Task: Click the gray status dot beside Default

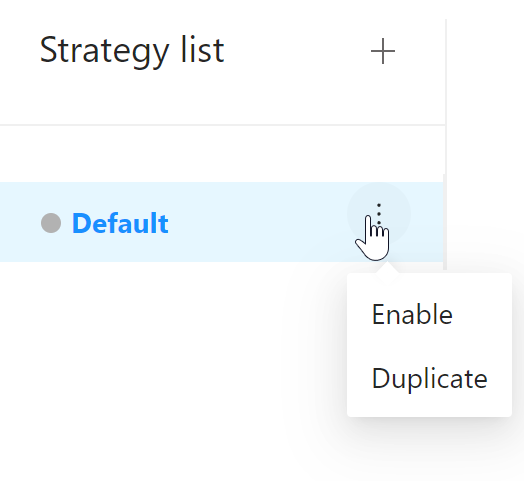Action: (x=51, y=223)
